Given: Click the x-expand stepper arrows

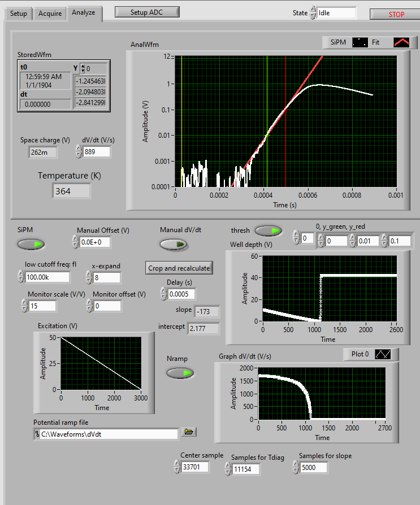Looking at the screenshot, I should tap(89, 277).
